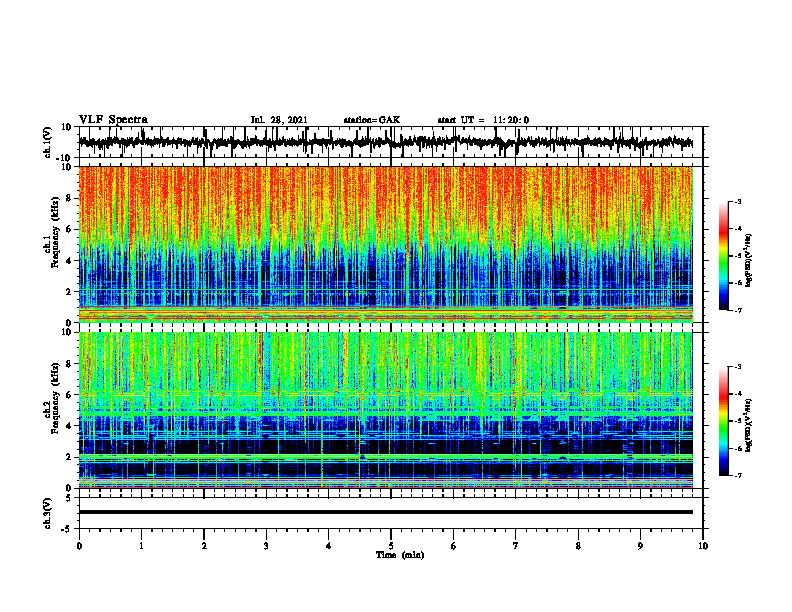
Task: Select the start UT 11:20:0 text
Action: pyautogui.click(x=483, y=120)
